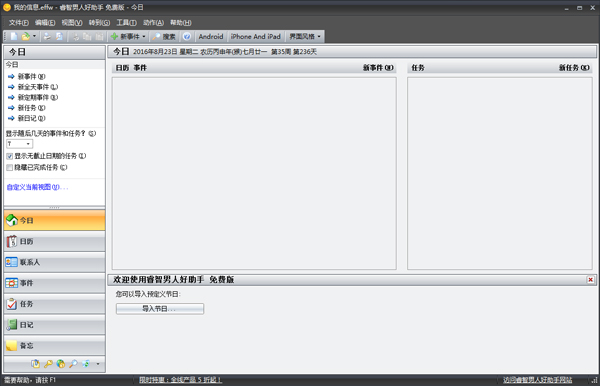
Task: Expand the open folder dropdown arrow
Action: point(34,36)
